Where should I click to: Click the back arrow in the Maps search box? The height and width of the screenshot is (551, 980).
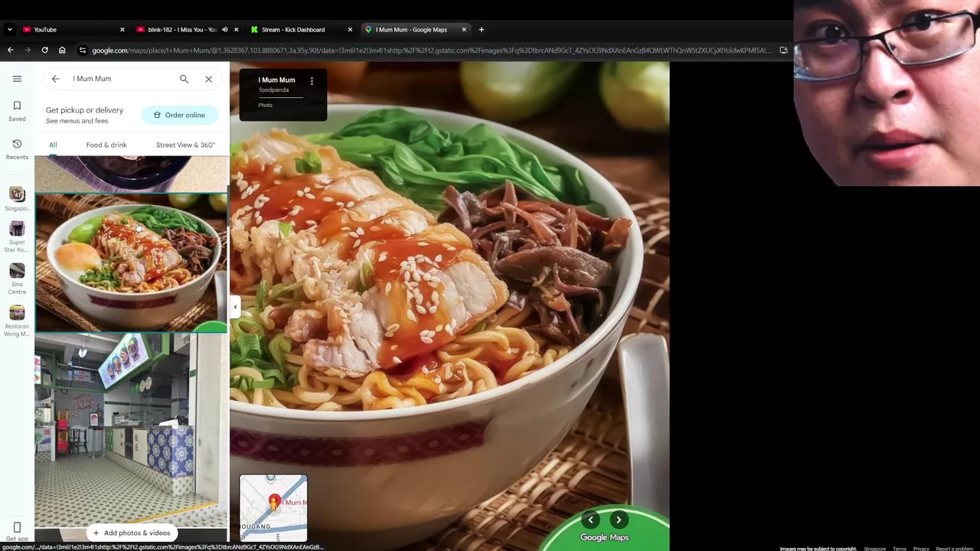55,79
